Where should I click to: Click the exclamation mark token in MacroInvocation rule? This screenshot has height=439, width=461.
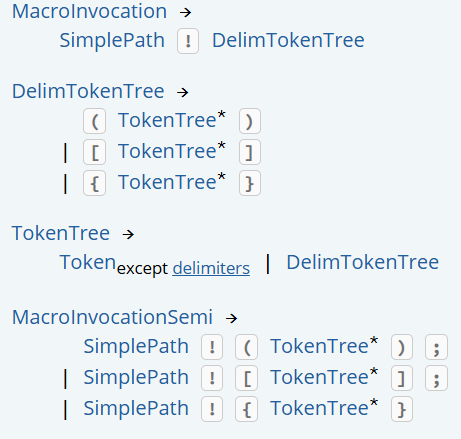pyautogui.click(x=188, y=41)
